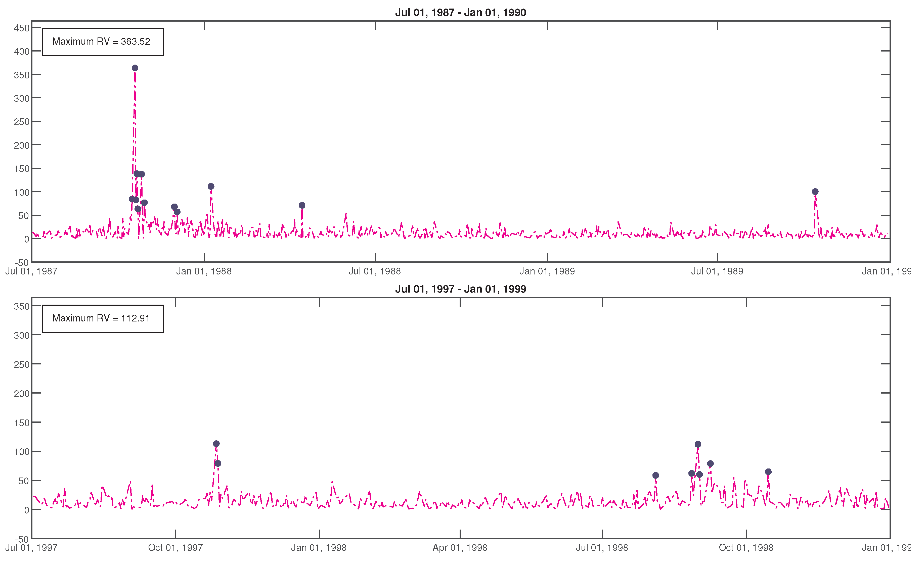The image size is (924, 566).
Task: Click the 'Jan 01, 1989' x-axis label
Action: (x=547, y=271)
